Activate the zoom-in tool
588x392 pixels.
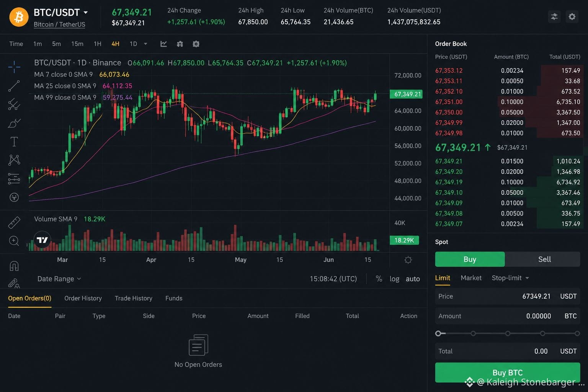pyautogui.click(x=14, y=241)
